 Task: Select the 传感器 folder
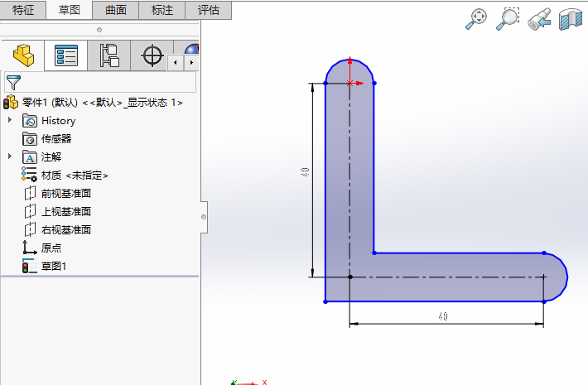coord(56,139)
